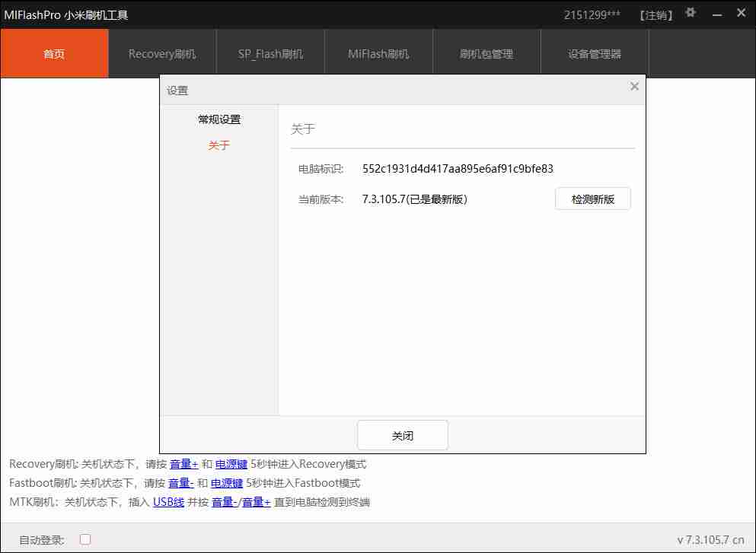Click the version text 7.3.105.7(已是最新版)
Image resolution: width=756 pixels, height=553 pixels.
click(415, 199)
